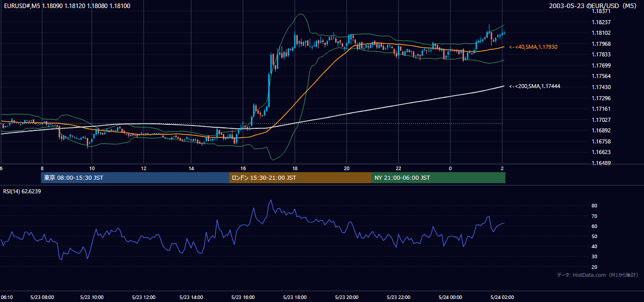
Task: Click RSI axis level 40
Action: [594, 246]
